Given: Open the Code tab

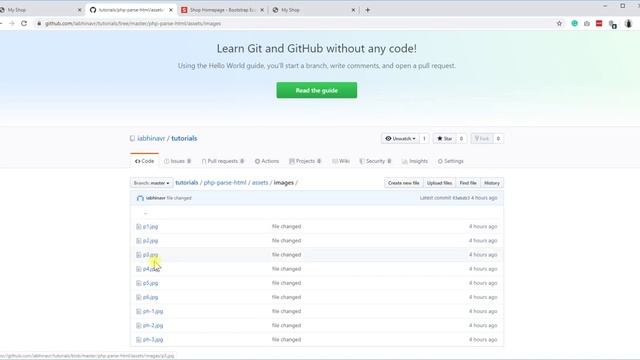Looking at the screenshot, I should click(x=144, y=161).
